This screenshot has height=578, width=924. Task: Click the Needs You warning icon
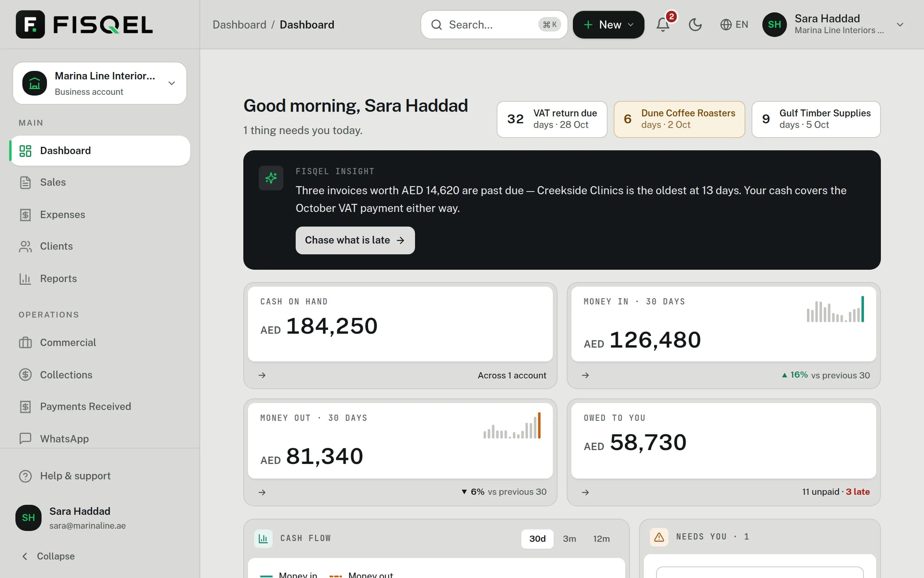659,537
